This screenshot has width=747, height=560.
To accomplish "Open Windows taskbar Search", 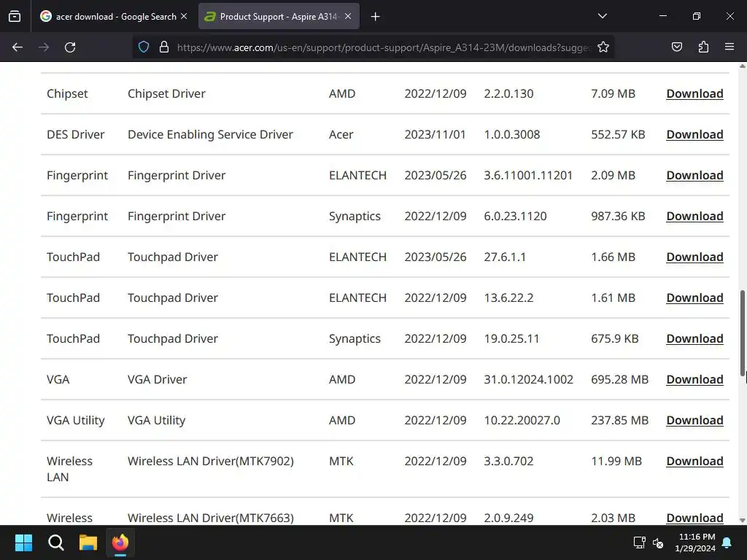I will coord(55,542).
